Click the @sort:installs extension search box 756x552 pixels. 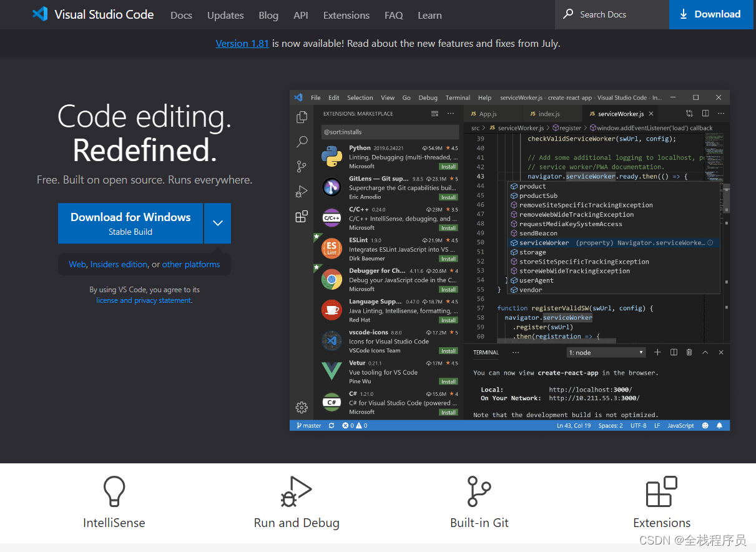coord(390,132)
